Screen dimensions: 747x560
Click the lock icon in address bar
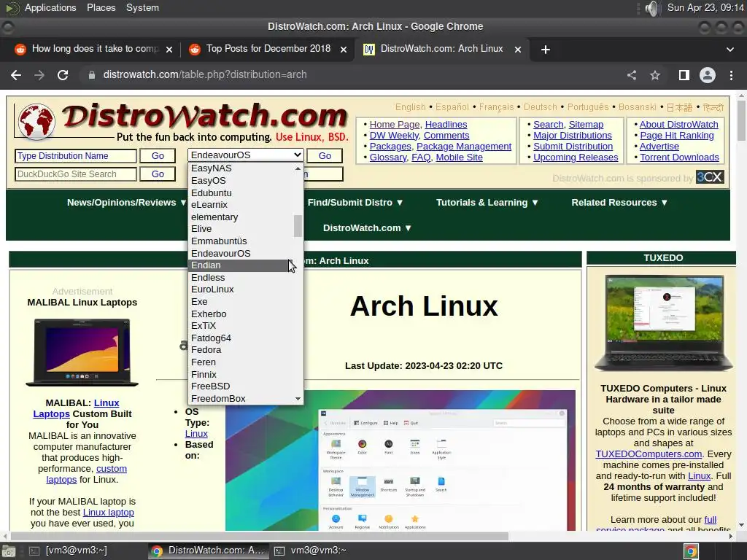92,75
